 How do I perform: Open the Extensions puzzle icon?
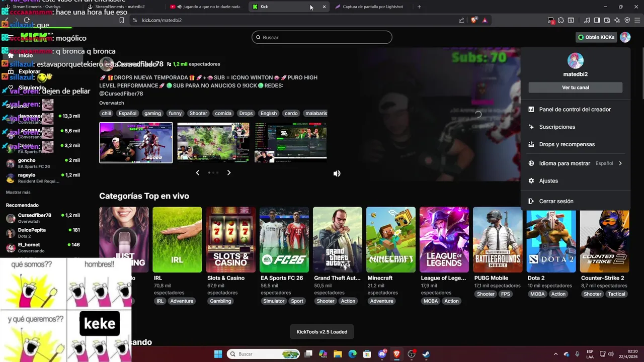pos(561,20)
